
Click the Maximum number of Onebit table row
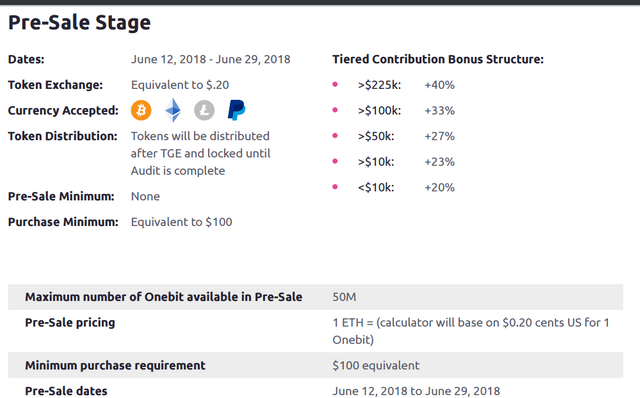[316, 297]
